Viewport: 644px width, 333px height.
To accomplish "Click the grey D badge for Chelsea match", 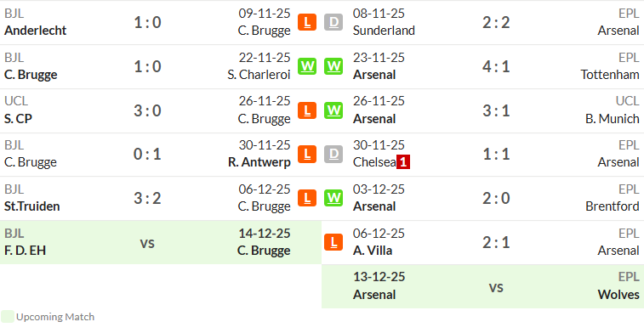I will coord(333,155).
